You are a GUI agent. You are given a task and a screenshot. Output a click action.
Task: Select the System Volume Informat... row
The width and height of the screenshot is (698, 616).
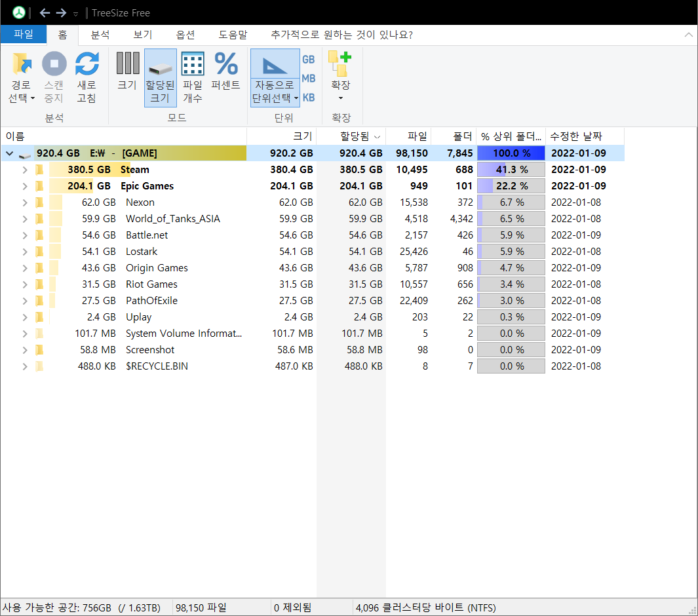[313, 334]
